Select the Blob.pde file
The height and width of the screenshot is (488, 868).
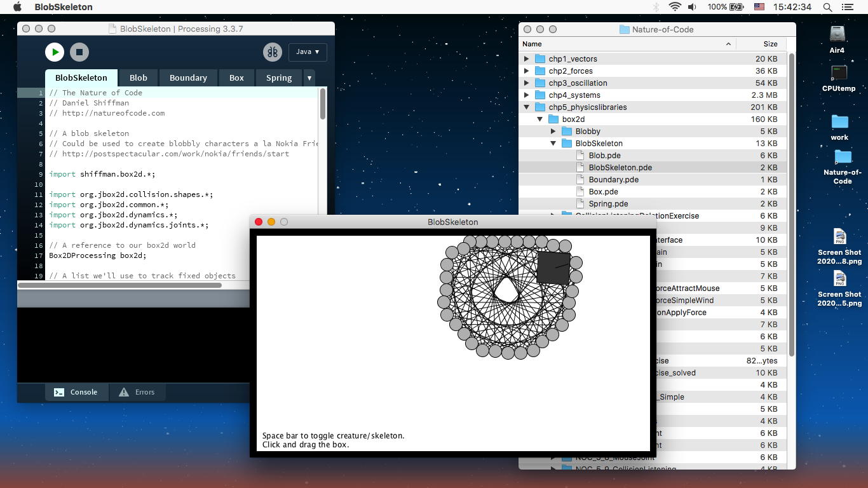(604, 156)
